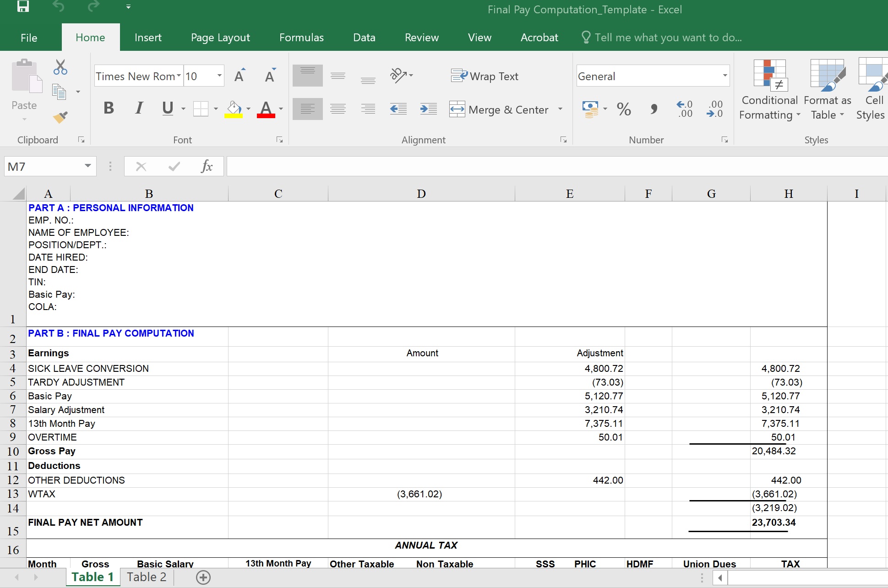Click Merge & Center button

[x=499, y=109]
